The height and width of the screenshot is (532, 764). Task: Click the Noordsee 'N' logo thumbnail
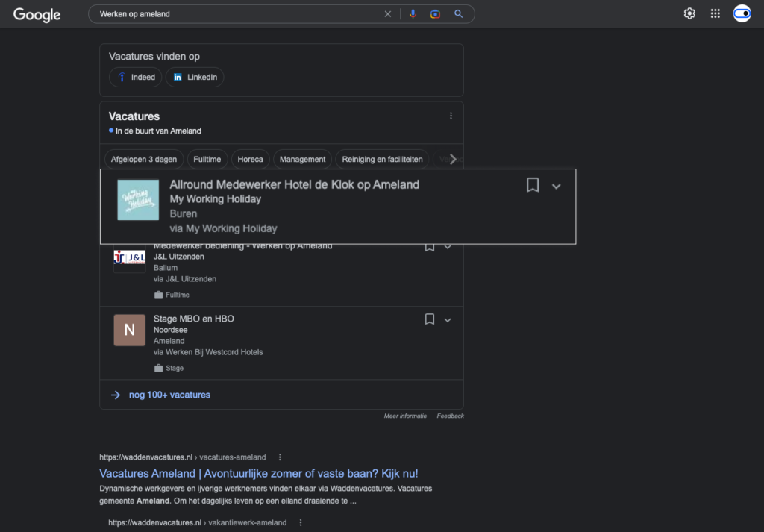pos(130,331)
